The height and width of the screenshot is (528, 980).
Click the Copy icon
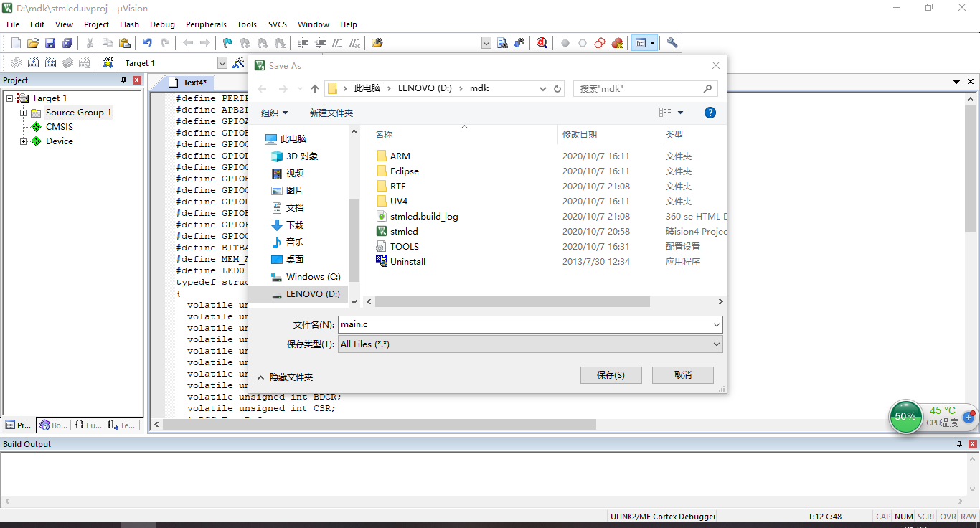(108, 43)
